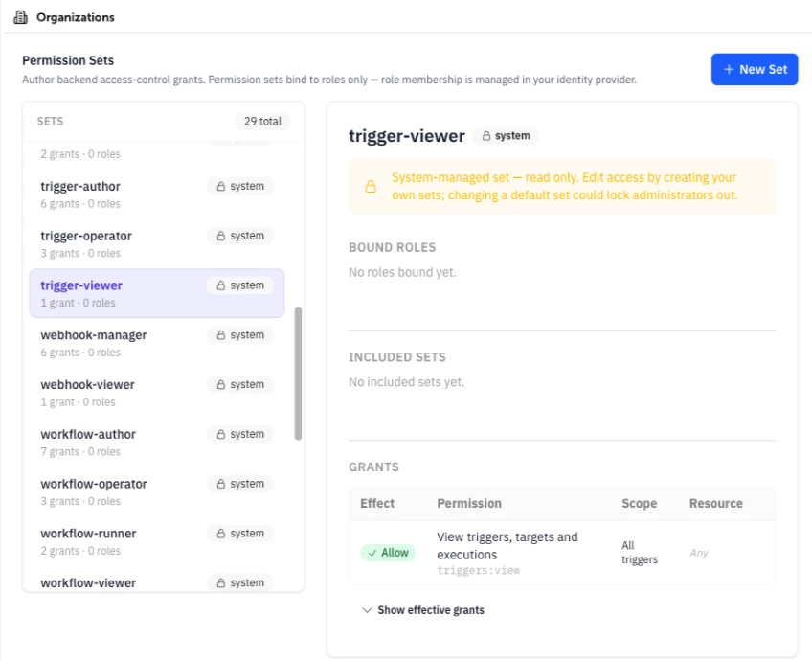
Task: Click system lock badge on workflow-author row
Action: click(x=240, y=434)
